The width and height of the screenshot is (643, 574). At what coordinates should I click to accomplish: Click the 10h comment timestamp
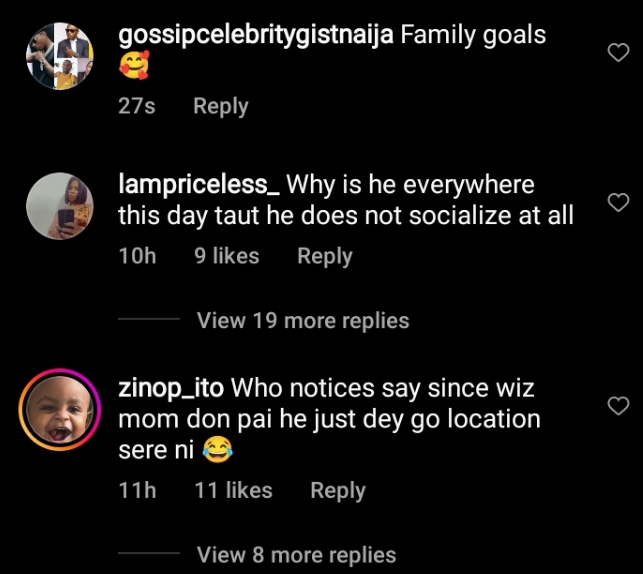pyautogui.click(x=138, y=256)
